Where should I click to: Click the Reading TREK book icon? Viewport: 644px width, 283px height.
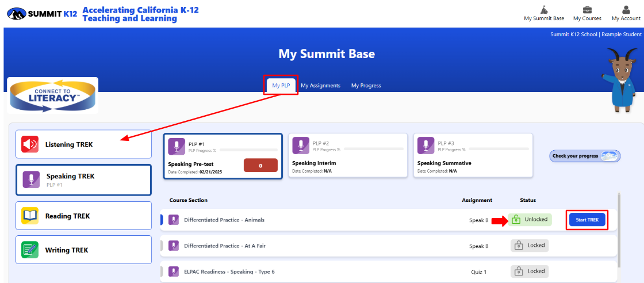point(30,216)
